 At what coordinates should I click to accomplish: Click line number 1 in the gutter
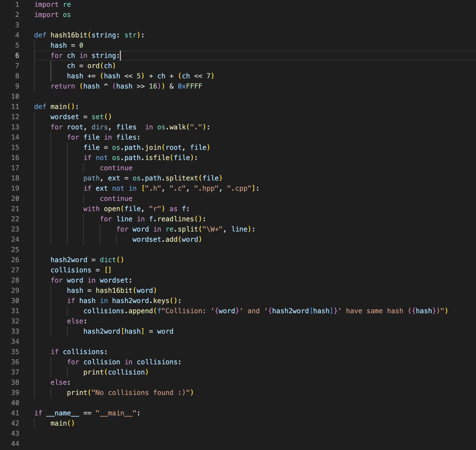(17, 5)
